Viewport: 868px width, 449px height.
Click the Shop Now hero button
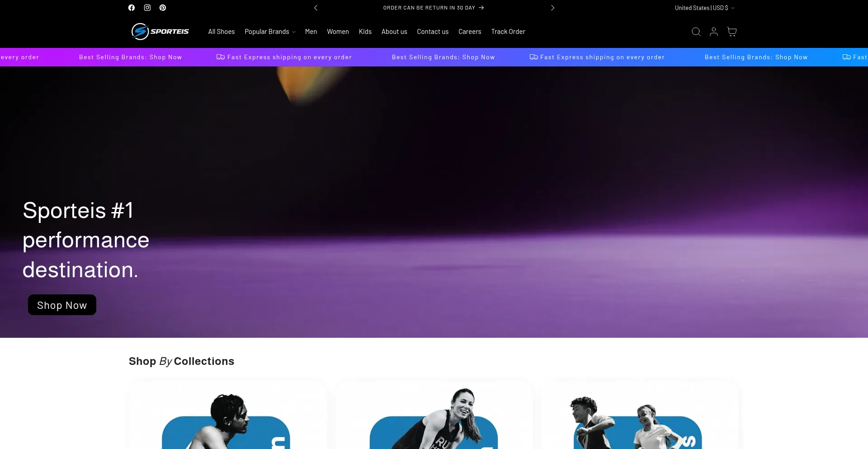(x=62, y=305)
